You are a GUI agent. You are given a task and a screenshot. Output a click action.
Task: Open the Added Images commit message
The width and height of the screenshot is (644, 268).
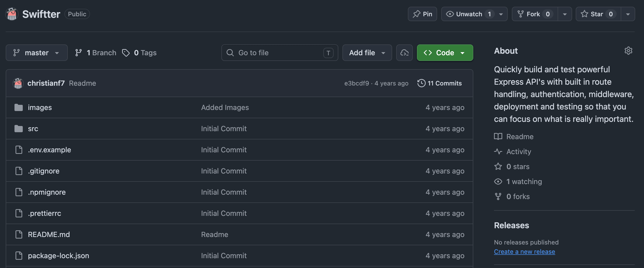coord(225,107)
